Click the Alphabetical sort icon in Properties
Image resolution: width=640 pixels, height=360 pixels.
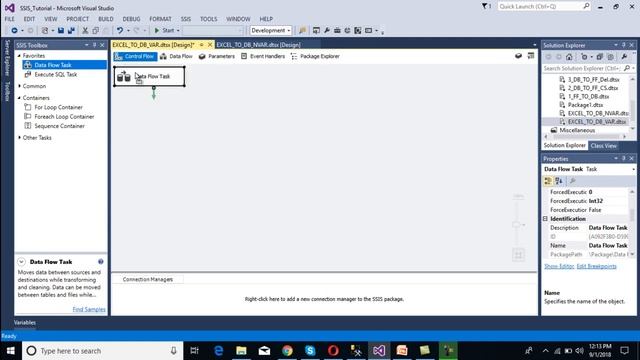(x=559, y=181)
